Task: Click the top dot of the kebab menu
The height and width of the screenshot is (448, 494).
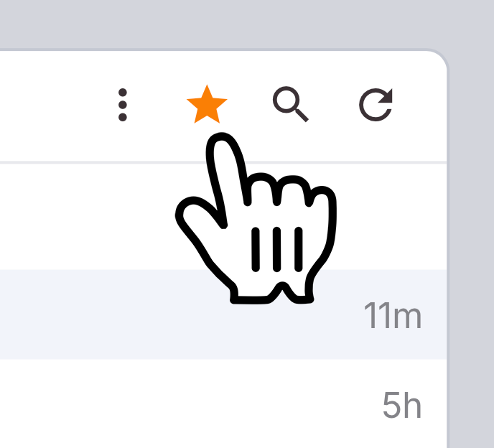Action: point(123,93)
